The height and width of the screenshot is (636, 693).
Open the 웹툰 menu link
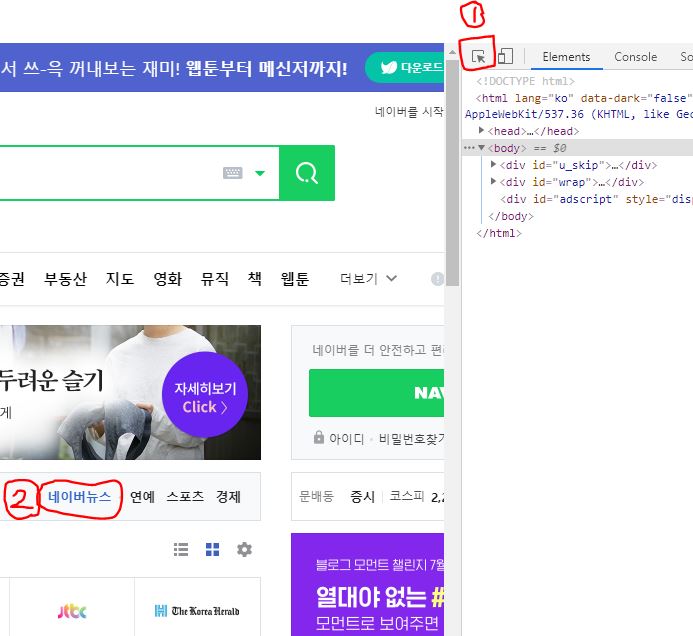click(x=295, y=279)
